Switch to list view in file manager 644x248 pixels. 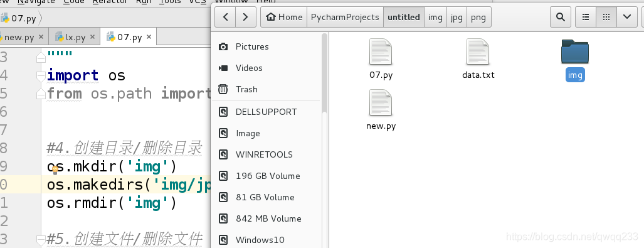click(586, 17)
